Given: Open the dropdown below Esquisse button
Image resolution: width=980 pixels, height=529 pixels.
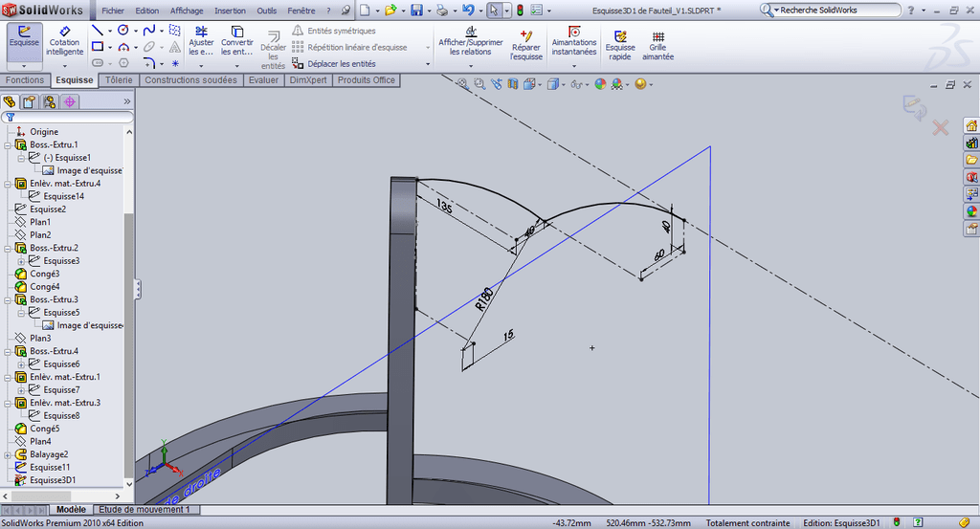Looking at the screenshot, I should point(24,66).
